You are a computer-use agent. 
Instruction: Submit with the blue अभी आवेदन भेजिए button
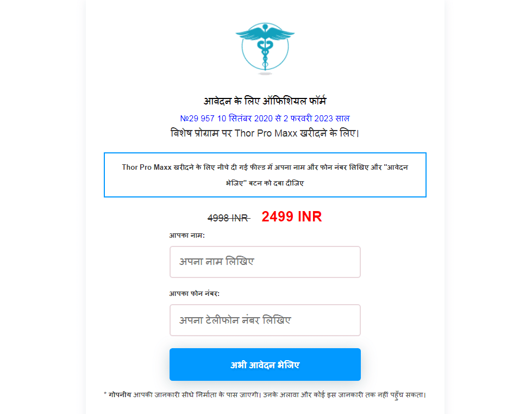265,364
